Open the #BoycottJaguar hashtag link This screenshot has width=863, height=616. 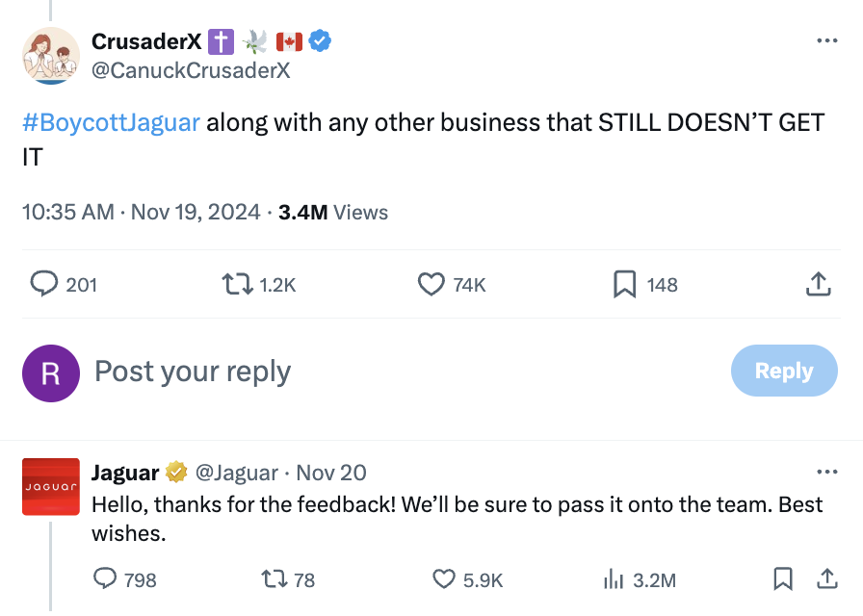pos(111,123)
